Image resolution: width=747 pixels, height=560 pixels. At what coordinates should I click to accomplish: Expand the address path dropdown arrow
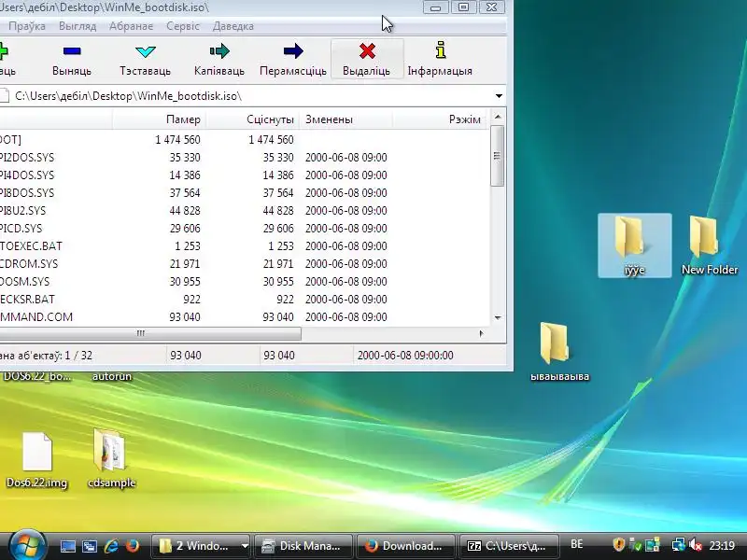coord(499,96)
